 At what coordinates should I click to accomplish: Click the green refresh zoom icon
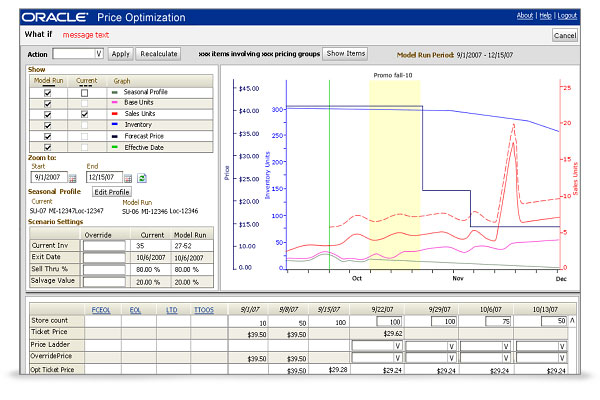(x=142, y=178)
